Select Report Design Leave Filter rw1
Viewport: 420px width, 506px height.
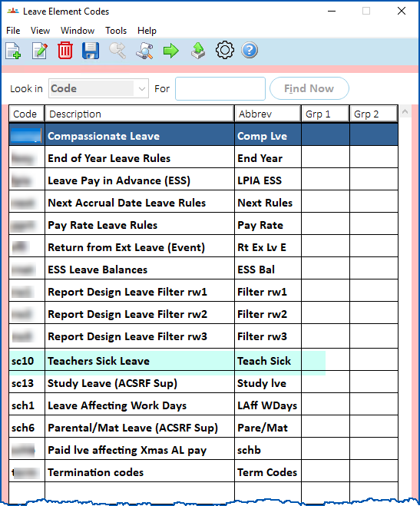203,292
